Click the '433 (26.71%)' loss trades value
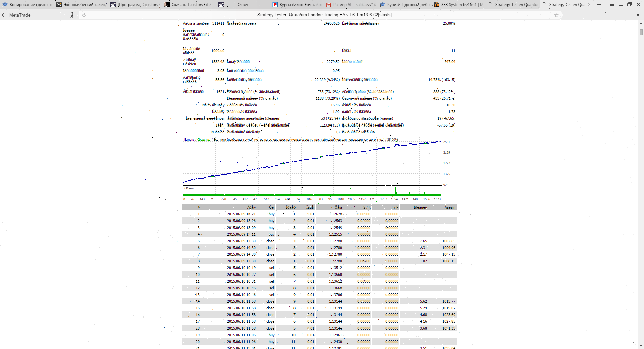The width and height of the screenshot is (644, 349). [444, 98]
